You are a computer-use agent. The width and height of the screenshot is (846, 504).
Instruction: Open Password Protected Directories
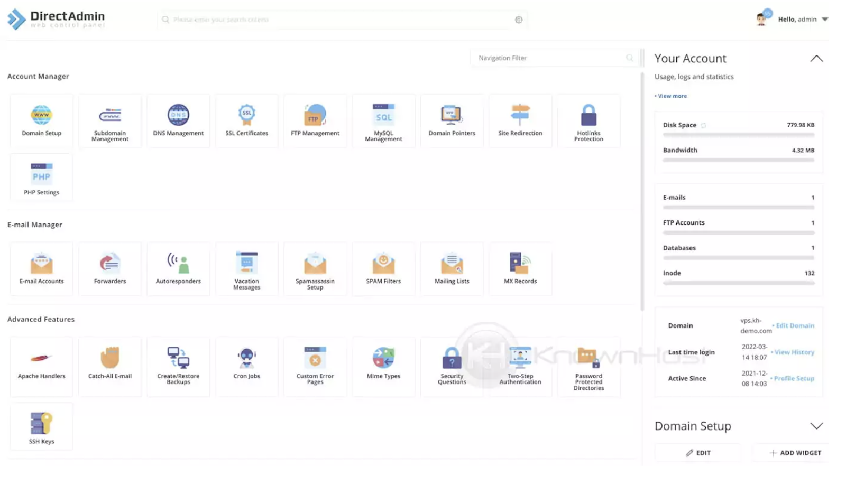point(588,367)
